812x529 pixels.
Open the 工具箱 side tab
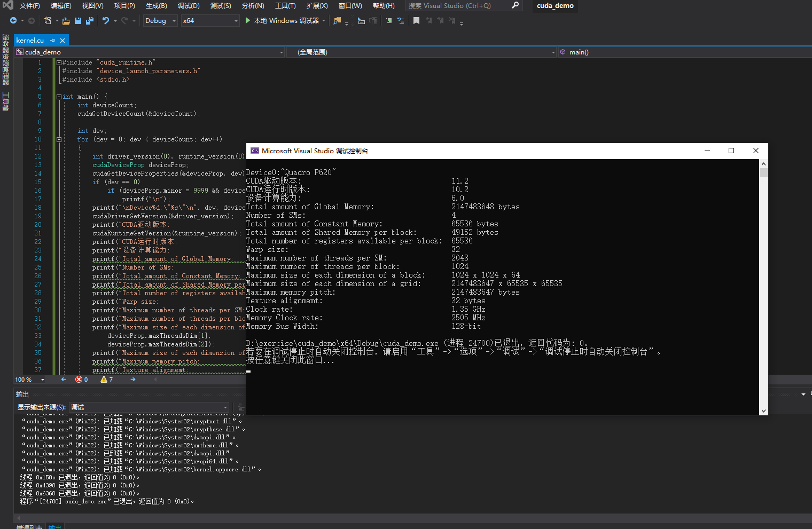click(x=5, y=101)
